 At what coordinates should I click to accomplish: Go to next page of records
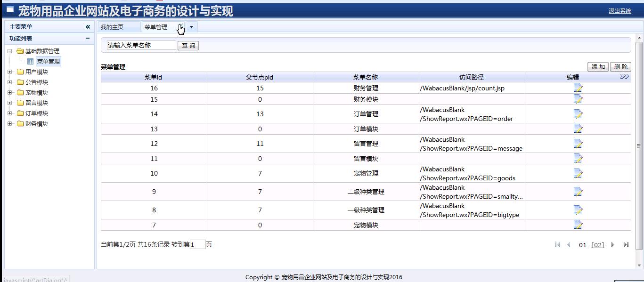coord(613,244)
